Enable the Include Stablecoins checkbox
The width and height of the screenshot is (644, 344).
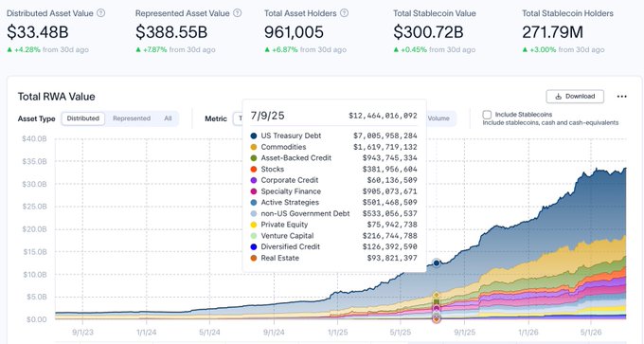click(487, 115)
